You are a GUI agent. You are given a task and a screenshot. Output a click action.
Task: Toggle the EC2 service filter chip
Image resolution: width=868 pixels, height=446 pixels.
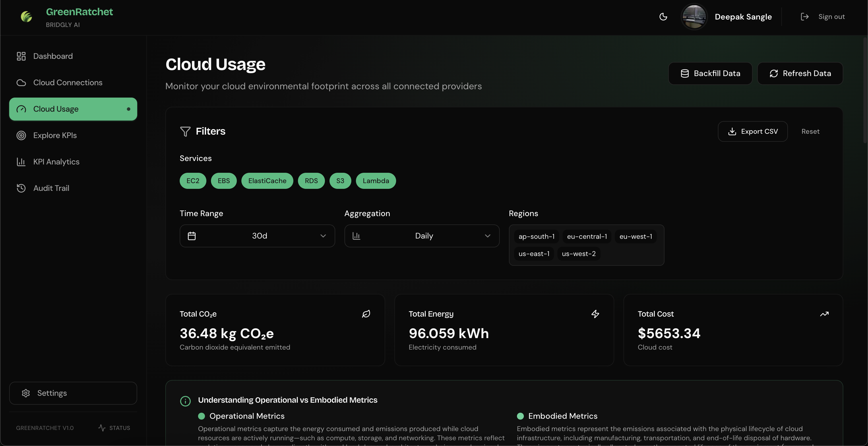[193, 181]
